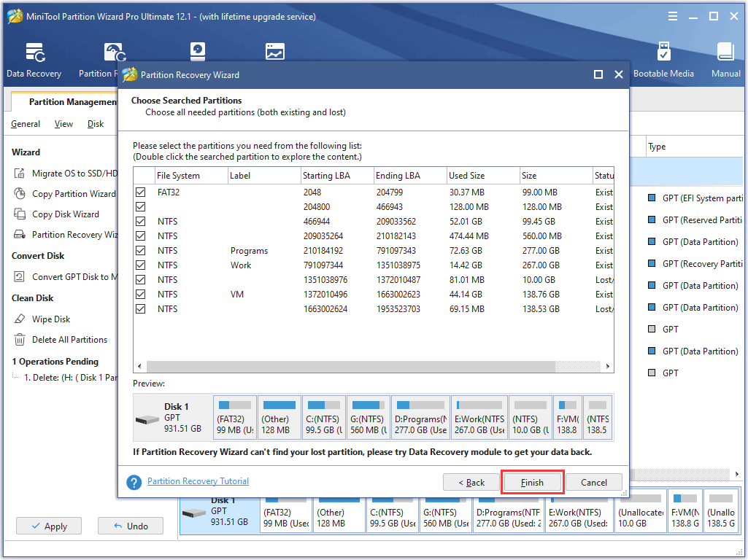Select GPT (Recovery Partition) row
Image resolution: width=748 pixels, height=560 pixels.
coord(695,263)
